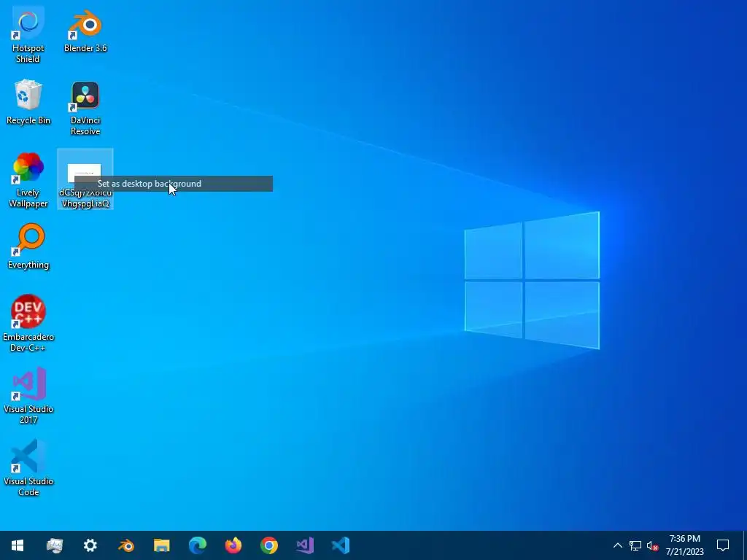Select the Blender 3.6 desktop icon
This screenshot has height=560, width=747.
tap(85, 31)
